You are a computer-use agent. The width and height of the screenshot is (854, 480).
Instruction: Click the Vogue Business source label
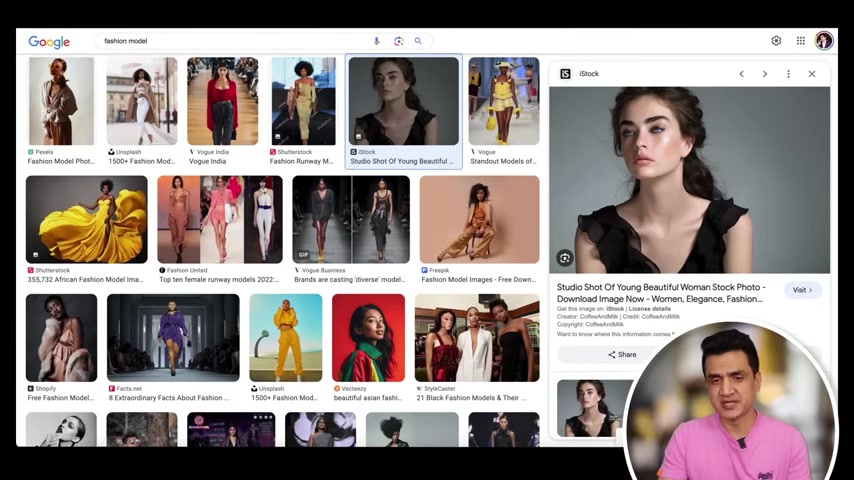[x=324, y=270]
